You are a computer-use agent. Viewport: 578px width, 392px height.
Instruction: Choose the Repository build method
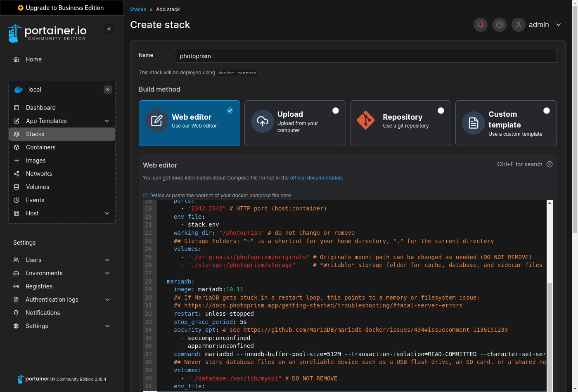pyautogui.click(x=400, y=123)
